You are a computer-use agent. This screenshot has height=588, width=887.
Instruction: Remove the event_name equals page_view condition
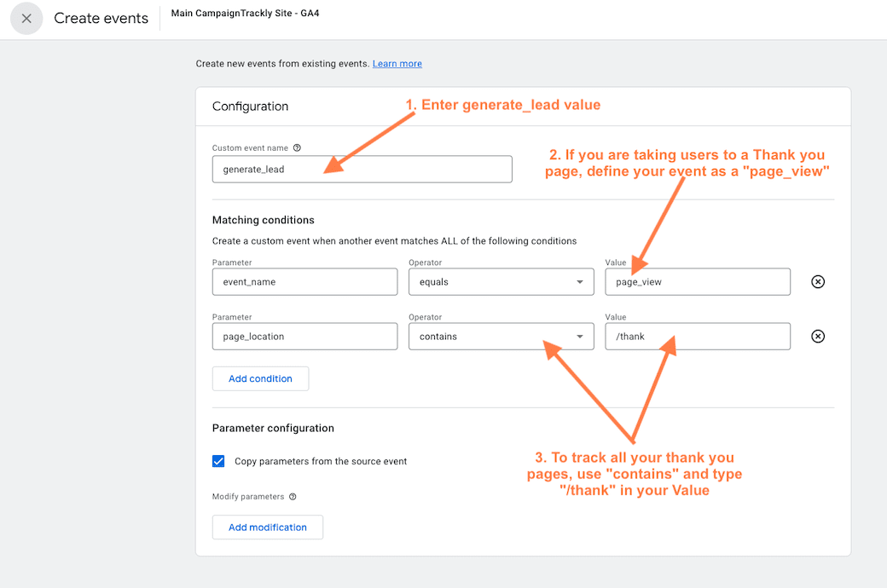pos(818,281)
